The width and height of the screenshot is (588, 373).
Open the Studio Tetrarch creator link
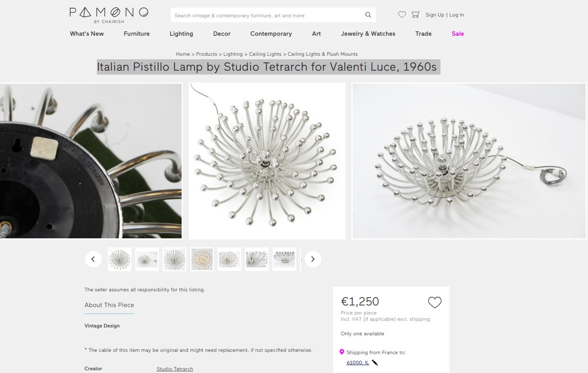175,369
